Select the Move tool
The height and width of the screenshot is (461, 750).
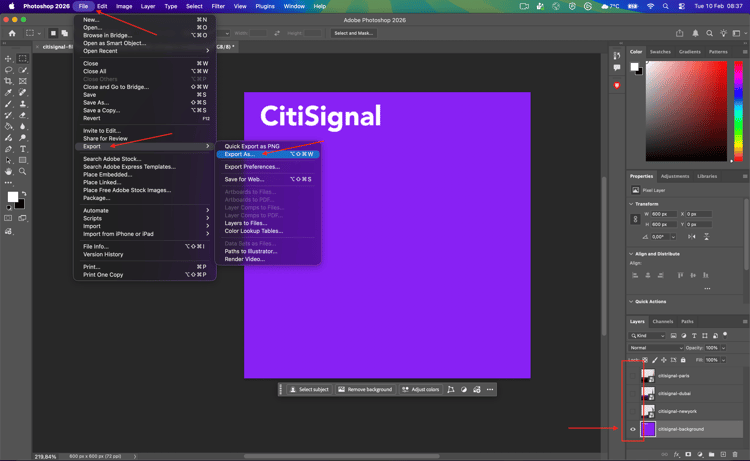[8, 59]
